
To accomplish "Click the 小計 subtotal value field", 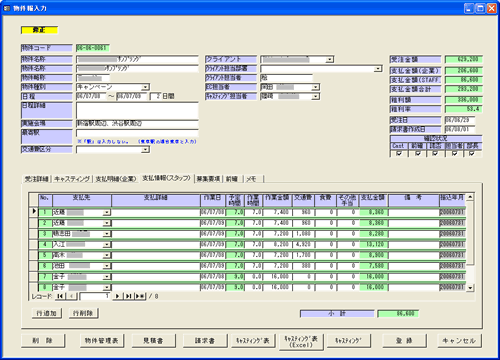I will click(x=398, y=314).
